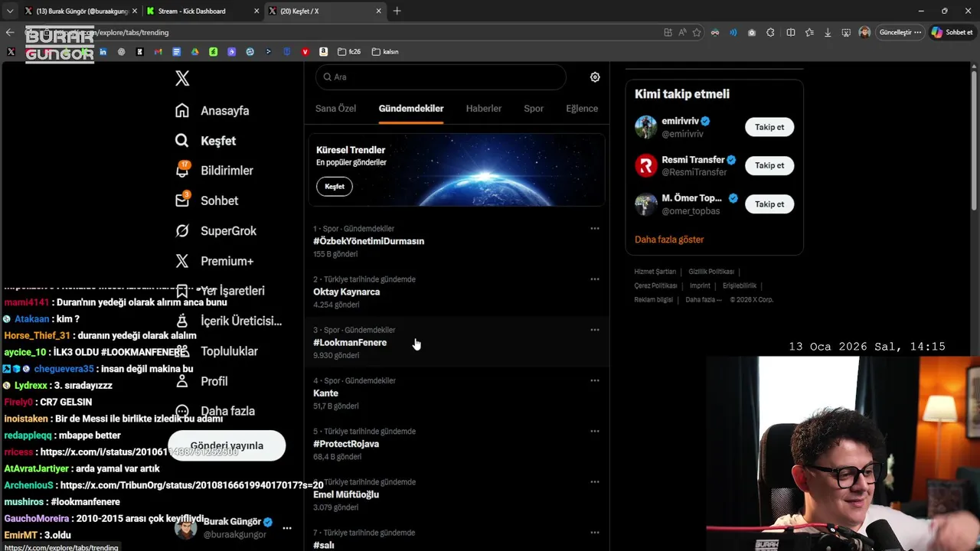Open the #ÖzbekYönetimiDurmasın trend
This screenshot has height=551, width=980.
pyautogui.click(x=457, y=240)
